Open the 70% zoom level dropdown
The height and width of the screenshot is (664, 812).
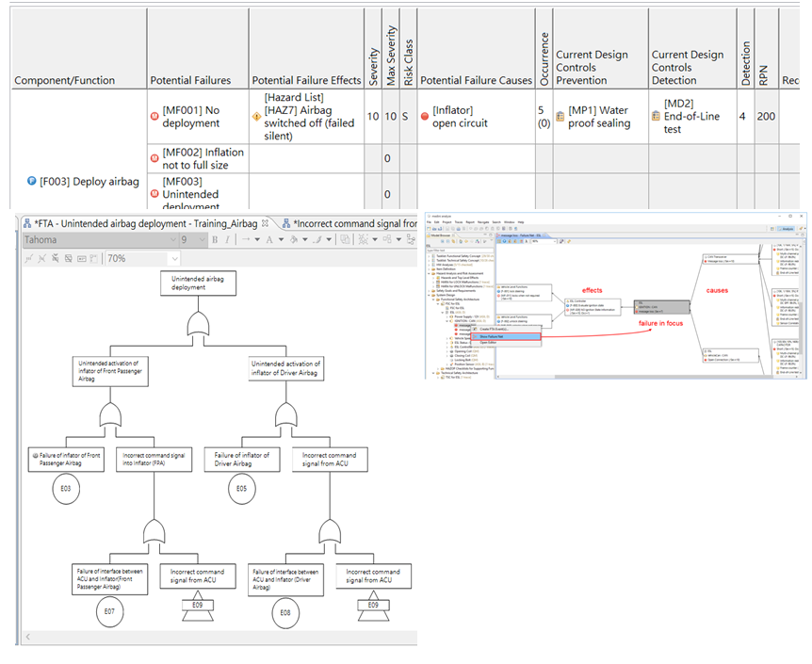(173, 258)
